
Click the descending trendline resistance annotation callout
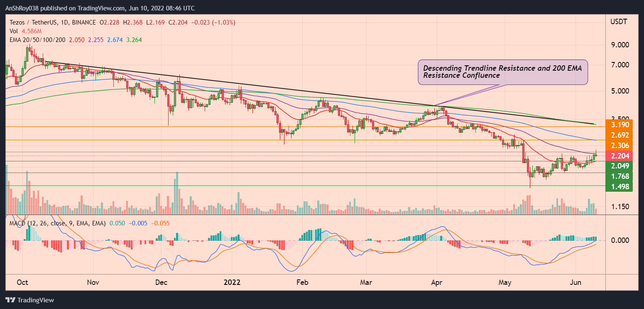point(502,72)
